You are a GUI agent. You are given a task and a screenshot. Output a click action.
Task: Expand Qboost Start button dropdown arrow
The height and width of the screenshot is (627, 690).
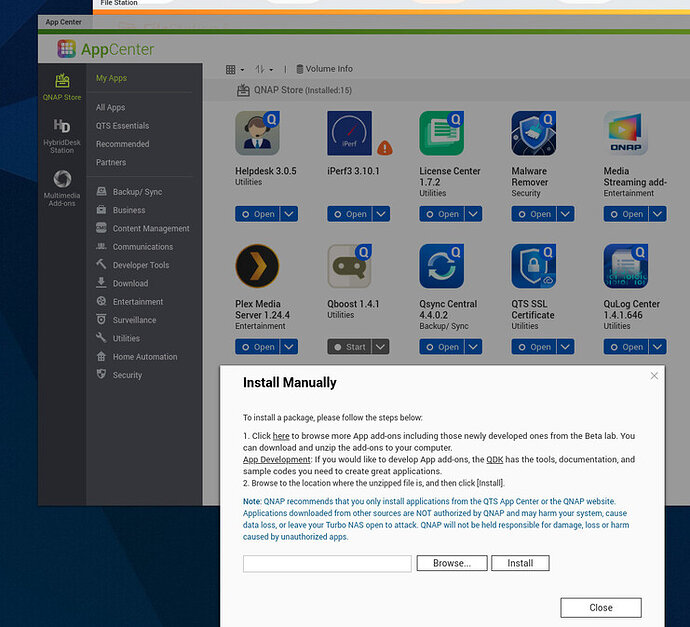(x=381, y=347)
